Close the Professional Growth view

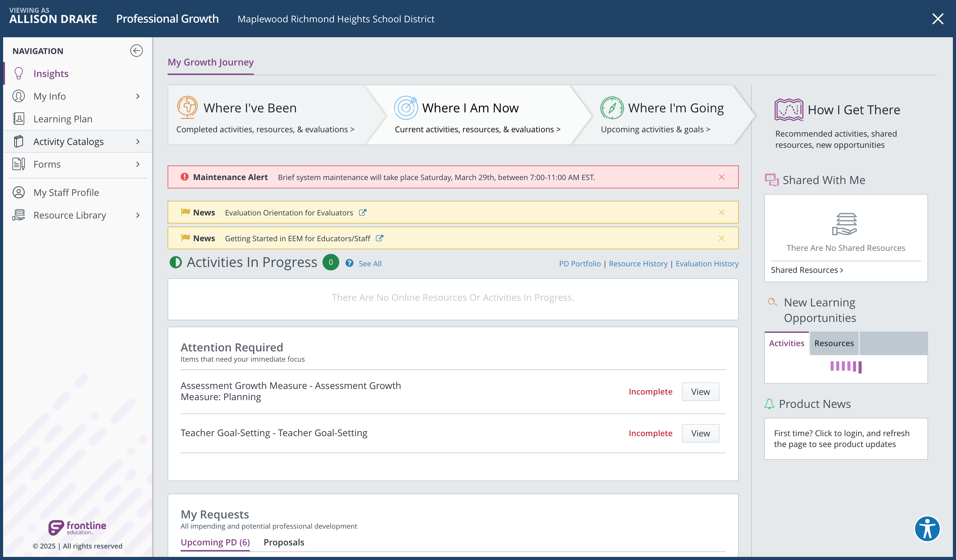[x=938, y=19]
